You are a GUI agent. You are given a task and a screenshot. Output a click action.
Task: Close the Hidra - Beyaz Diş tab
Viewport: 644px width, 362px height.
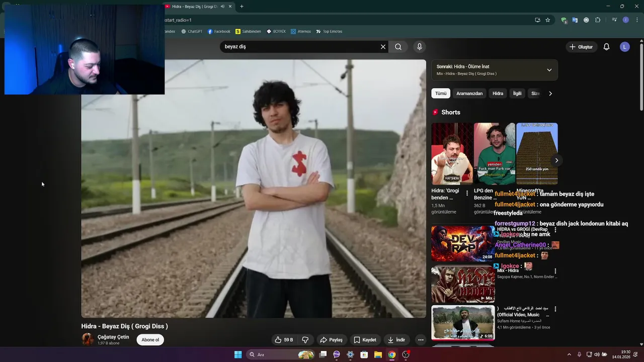coord(230,7)
